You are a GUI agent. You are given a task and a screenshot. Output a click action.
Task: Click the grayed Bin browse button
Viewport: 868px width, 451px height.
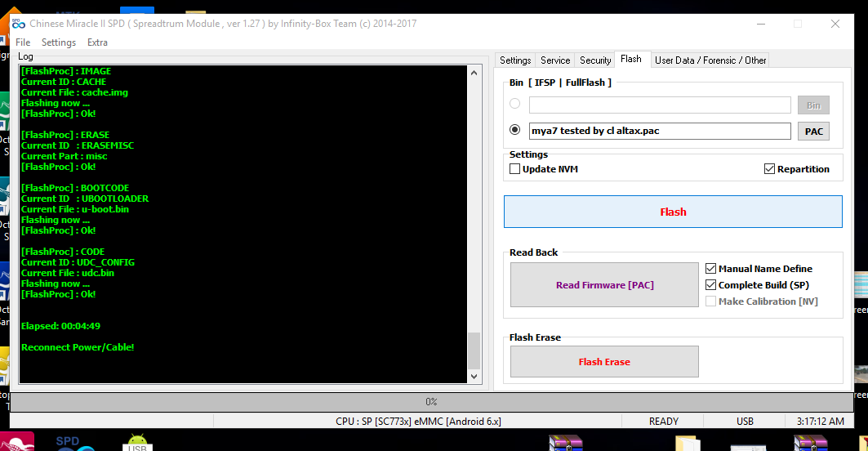pos(813,105)
